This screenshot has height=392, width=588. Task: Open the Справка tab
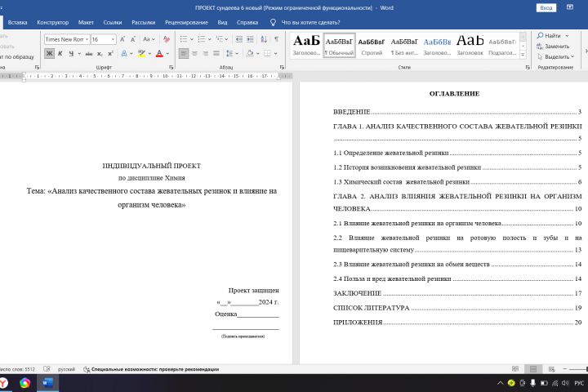tap(247, 23)
